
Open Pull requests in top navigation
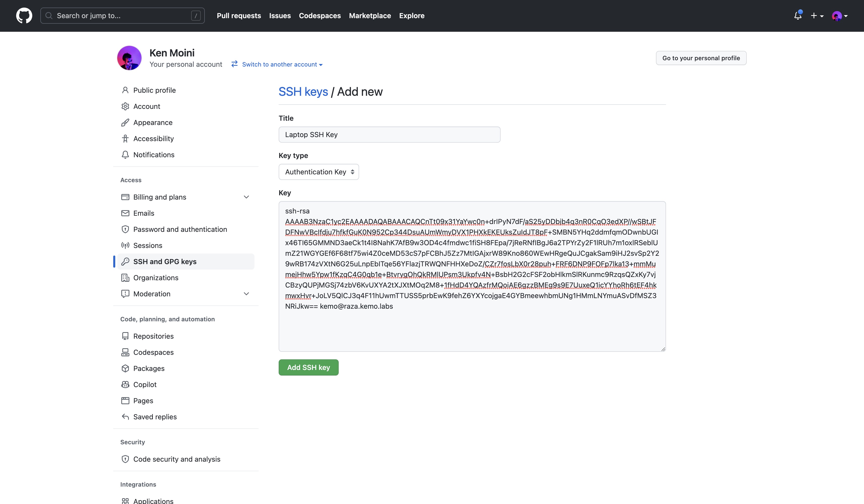tap(239, 16)
